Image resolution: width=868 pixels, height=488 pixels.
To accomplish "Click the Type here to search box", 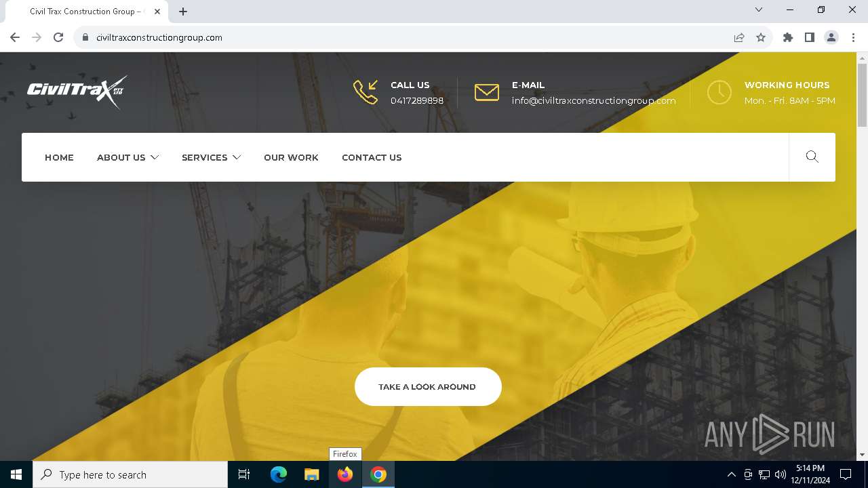I will point(130,474).
